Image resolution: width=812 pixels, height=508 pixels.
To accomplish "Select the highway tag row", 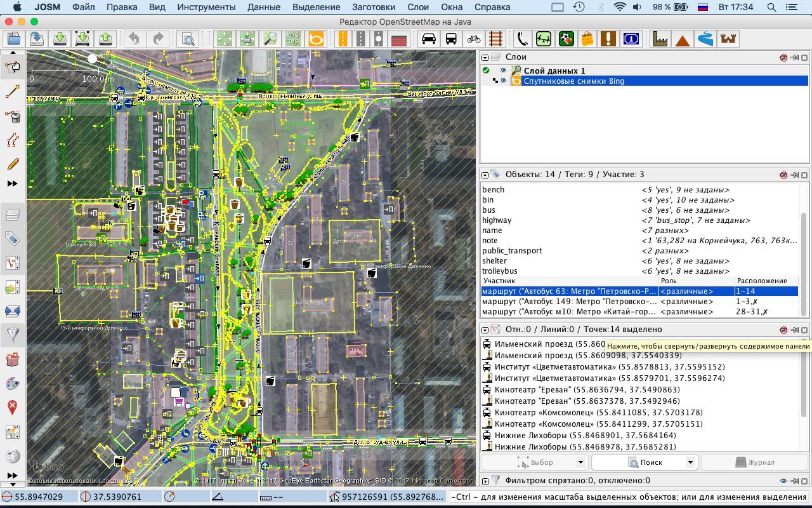I will pos(639,220).
